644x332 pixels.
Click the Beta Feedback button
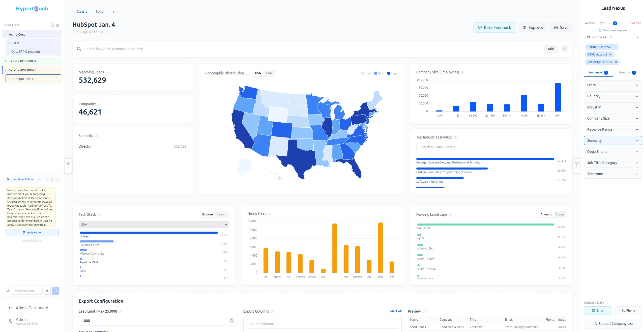(x=494, y=27)
